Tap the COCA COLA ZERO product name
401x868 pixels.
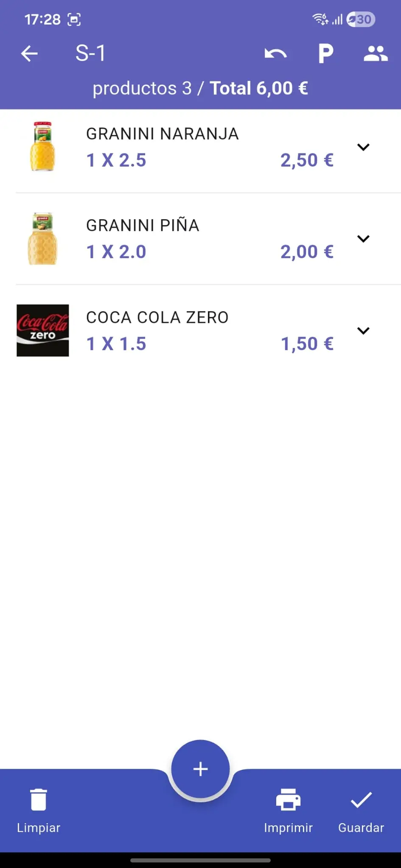click(x=157, y=317)
